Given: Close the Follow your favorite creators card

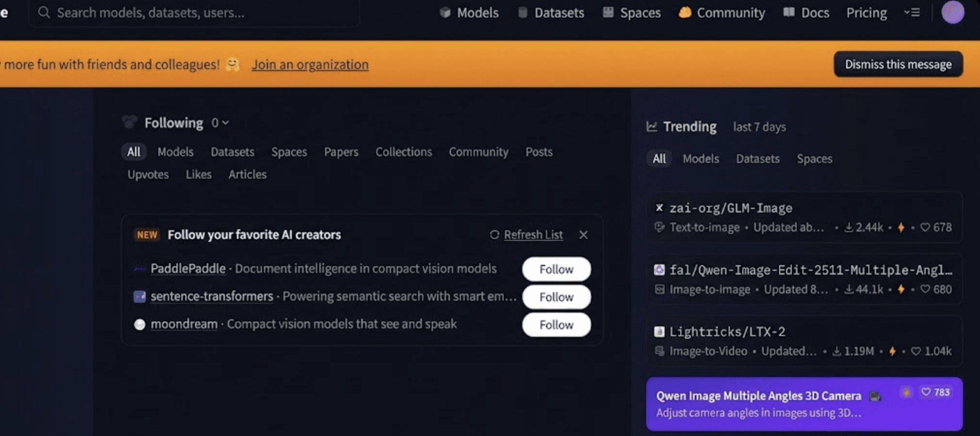Looking at the screenshot, I should 583,235.
